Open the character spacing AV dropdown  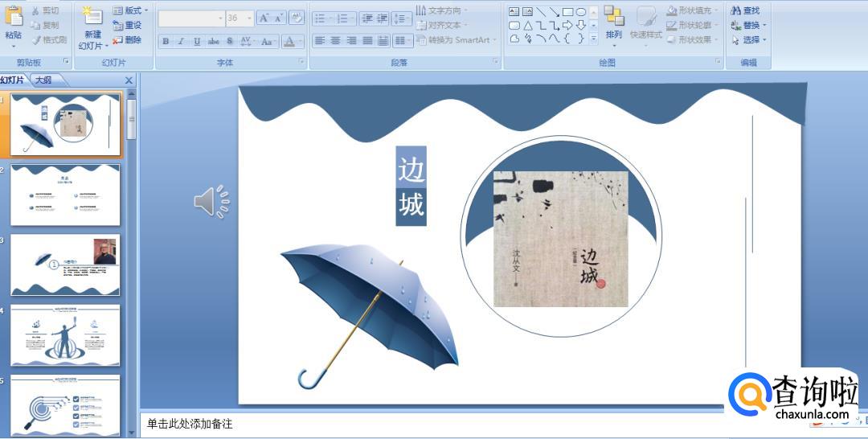coord(247,42)
